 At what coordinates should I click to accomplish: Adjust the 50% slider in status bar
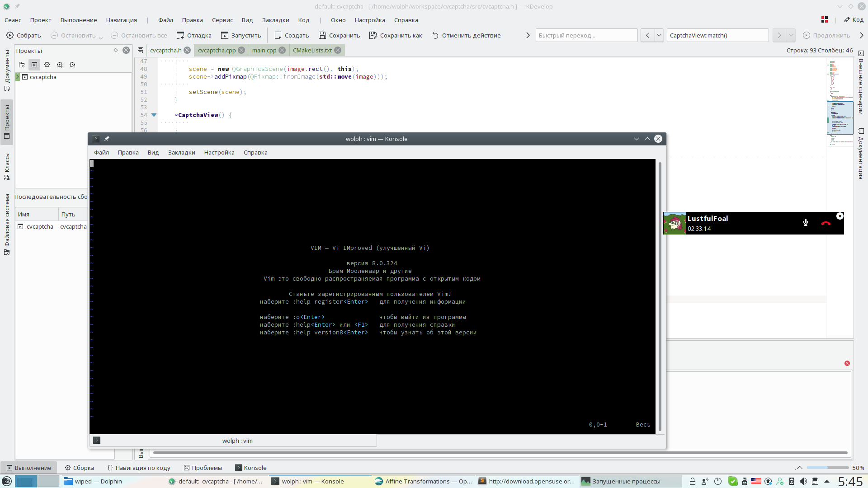(x=827, y=468)
